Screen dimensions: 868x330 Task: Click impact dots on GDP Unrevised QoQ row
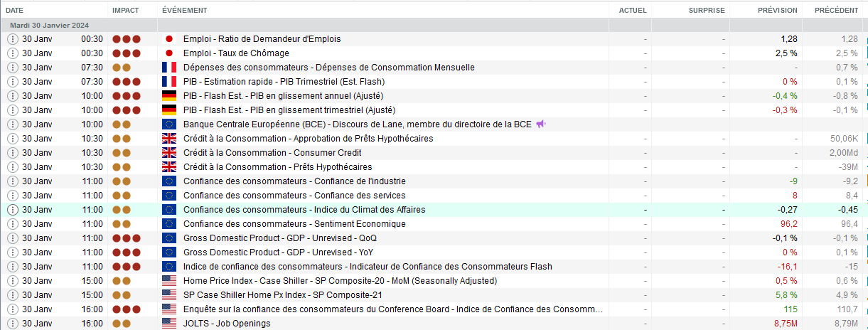(127, 238)
